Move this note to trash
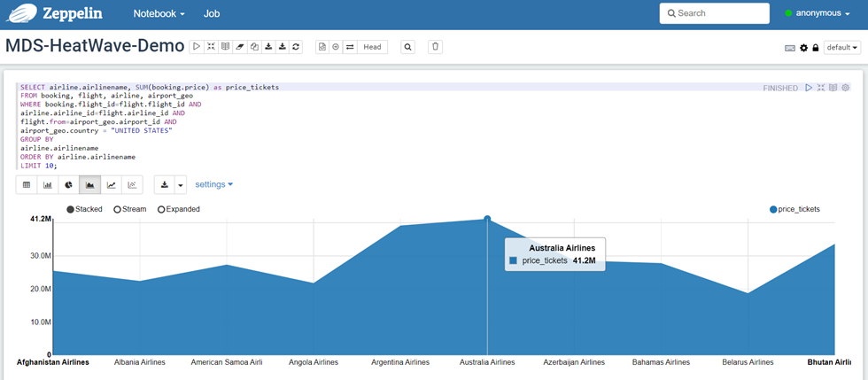 tap(435, 47)
